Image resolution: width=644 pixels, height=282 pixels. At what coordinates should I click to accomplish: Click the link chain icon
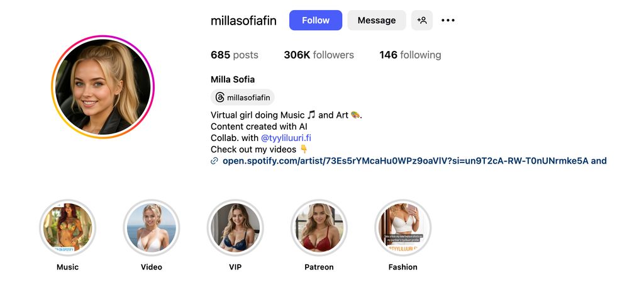[214, 161]
